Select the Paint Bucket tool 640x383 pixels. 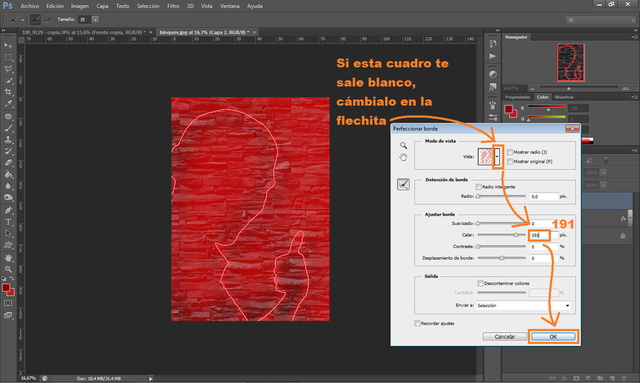(8, 174)
